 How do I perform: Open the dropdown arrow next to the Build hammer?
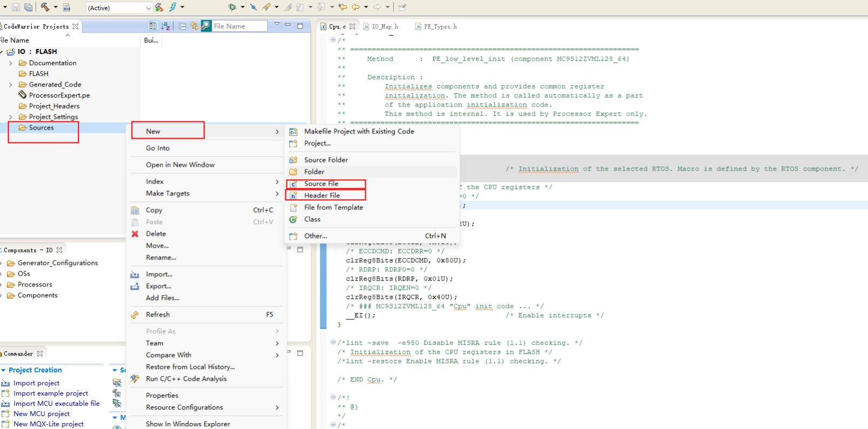56,7
